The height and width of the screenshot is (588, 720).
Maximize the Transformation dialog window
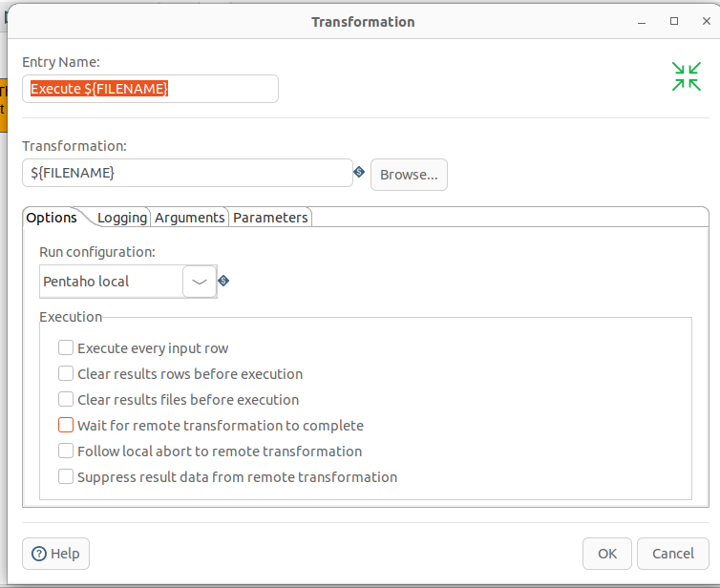point(674,21)
